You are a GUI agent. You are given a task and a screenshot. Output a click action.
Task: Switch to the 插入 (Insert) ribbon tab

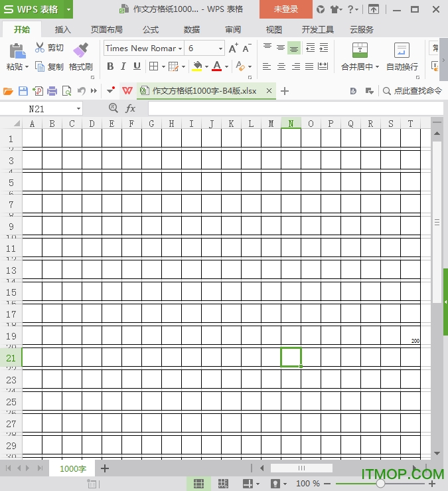click(x=63, y=30)
